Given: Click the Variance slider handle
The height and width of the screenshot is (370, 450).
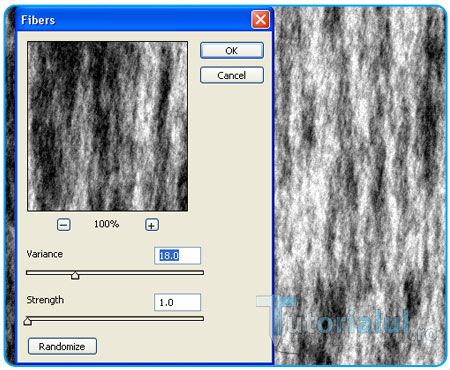Looking at the screenshot, I should pos(75,275).
